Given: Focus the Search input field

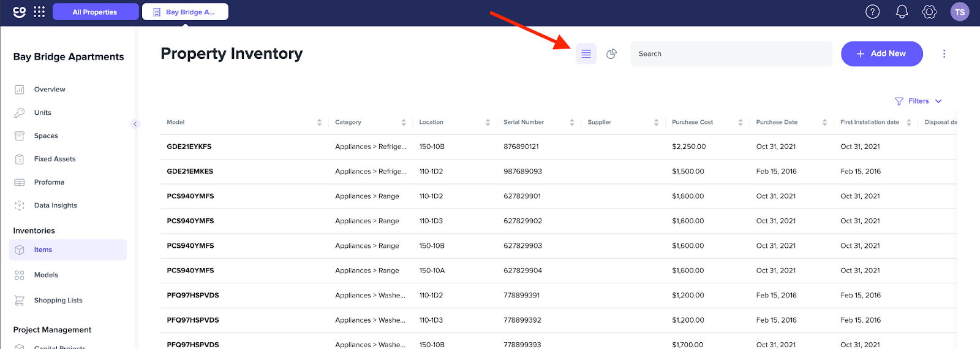Looking at the screenshot, I should coord(731,54).
